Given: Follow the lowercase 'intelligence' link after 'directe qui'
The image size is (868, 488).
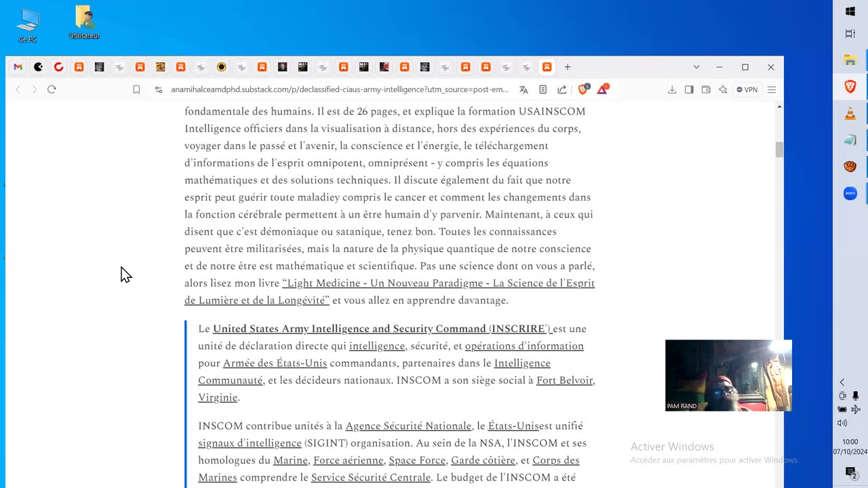Looking at the screenshot, I should click(x=377, y=346).
